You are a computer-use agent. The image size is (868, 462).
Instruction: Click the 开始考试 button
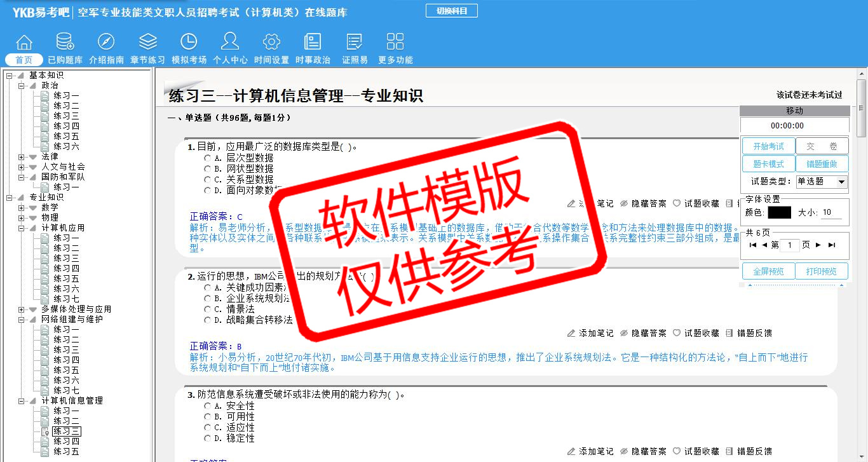point(768,147)
